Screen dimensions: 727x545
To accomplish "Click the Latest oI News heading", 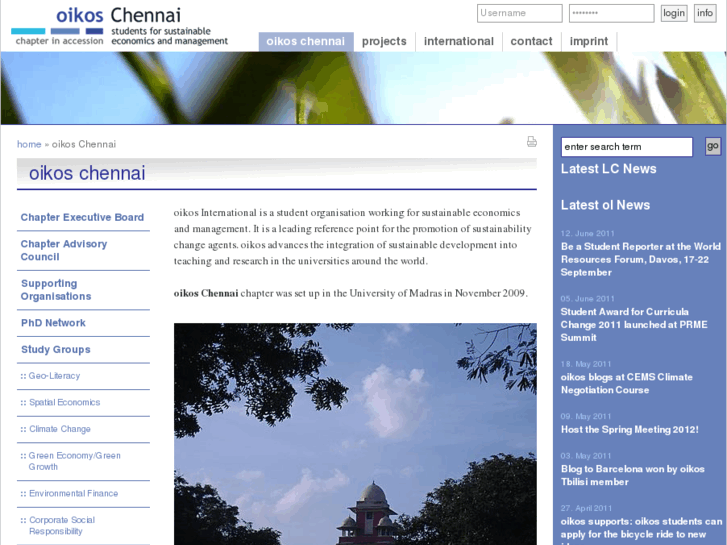I will tap(605, 205).
